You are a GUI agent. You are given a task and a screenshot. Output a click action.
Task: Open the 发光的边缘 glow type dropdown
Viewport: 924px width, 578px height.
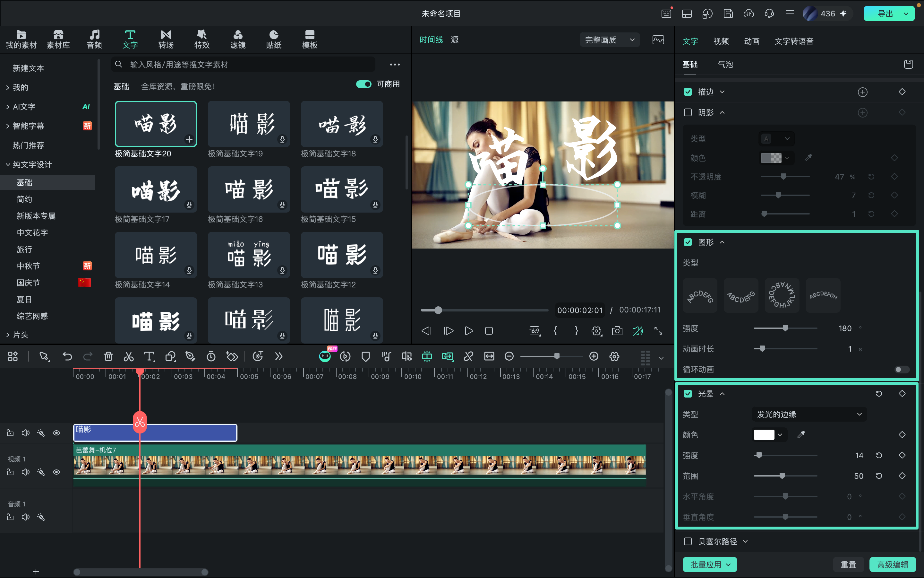point(809,414)
